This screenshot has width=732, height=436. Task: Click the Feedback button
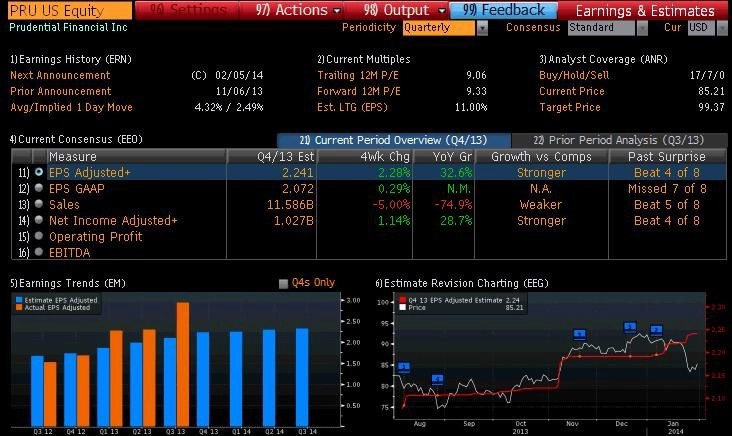503,10
